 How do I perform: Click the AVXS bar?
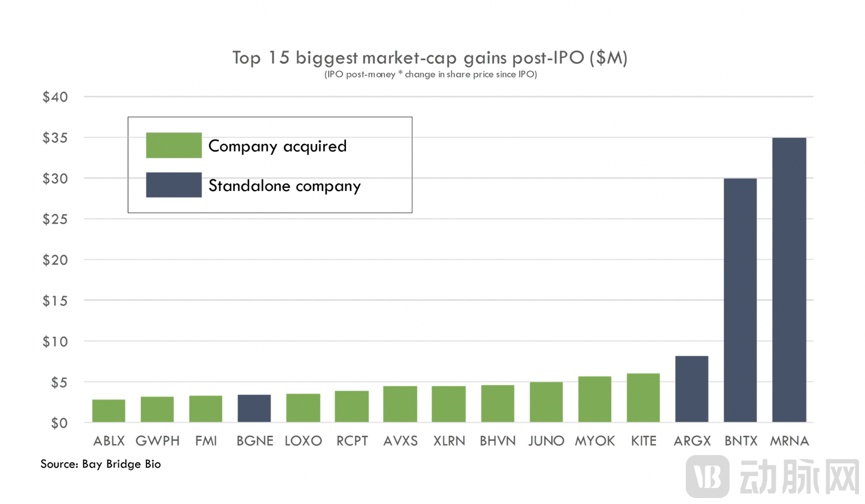click(400, 404)
